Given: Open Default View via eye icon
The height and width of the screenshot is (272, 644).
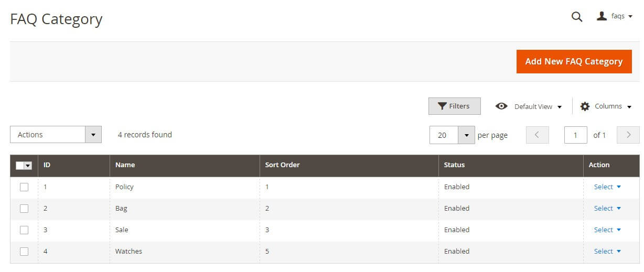Looking at the screenshot, I should 501,106.
